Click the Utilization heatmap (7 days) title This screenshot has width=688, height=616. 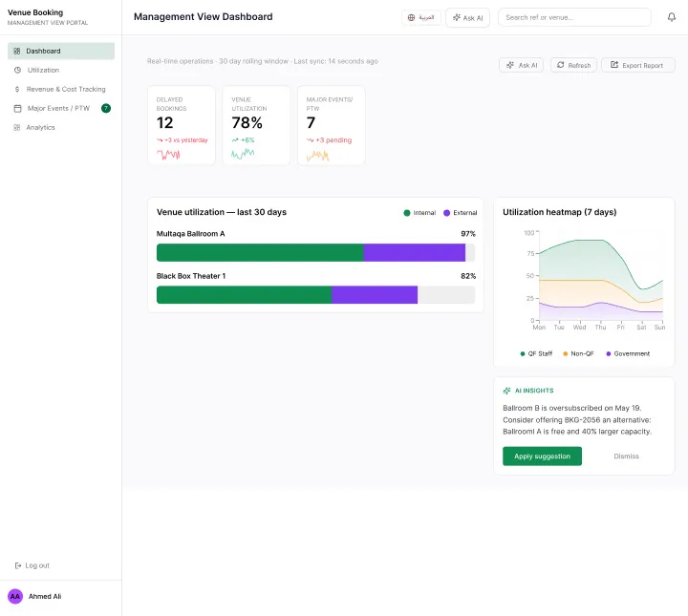point(559,212)
